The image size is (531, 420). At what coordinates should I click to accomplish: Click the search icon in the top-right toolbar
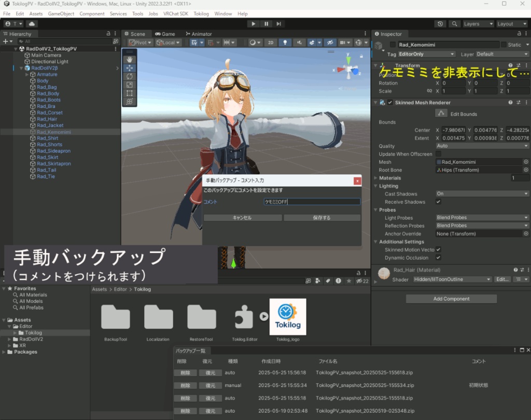tap(455, 24)
